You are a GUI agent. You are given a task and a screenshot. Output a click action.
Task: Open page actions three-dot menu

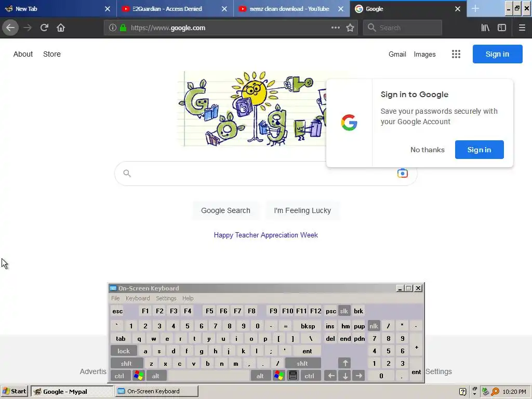336,28
